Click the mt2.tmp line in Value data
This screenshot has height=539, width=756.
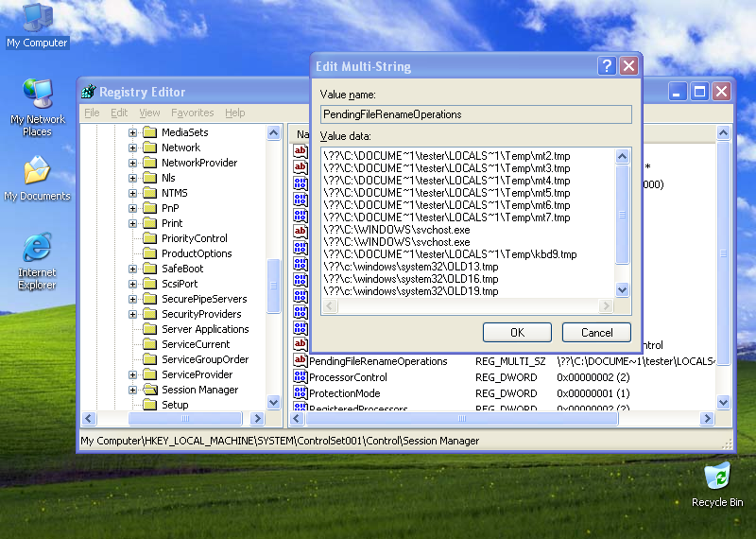pyautogui.click(x=447, y=156)
